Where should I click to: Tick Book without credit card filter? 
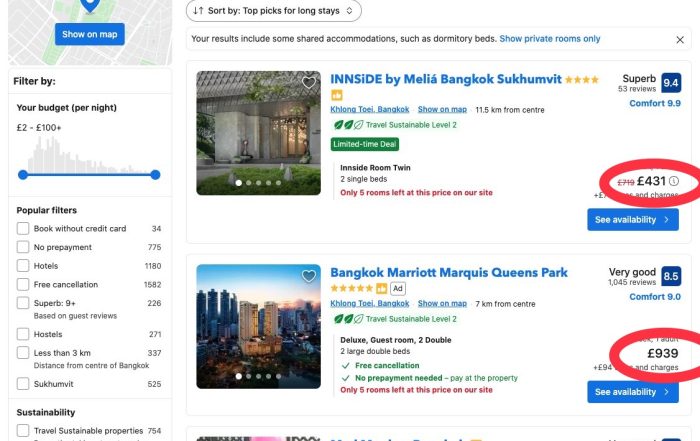tap(23, 229)
